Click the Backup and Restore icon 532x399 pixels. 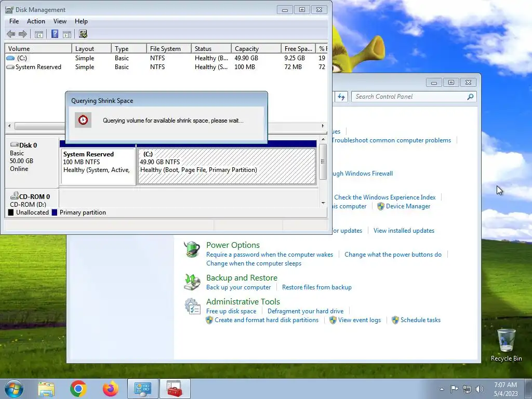pos(192,282)
